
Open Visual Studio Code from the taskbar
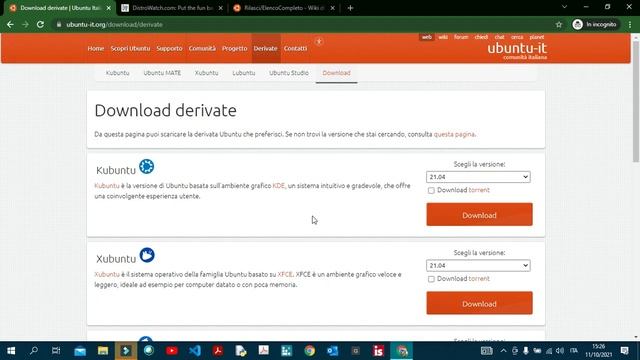[195, 351]
